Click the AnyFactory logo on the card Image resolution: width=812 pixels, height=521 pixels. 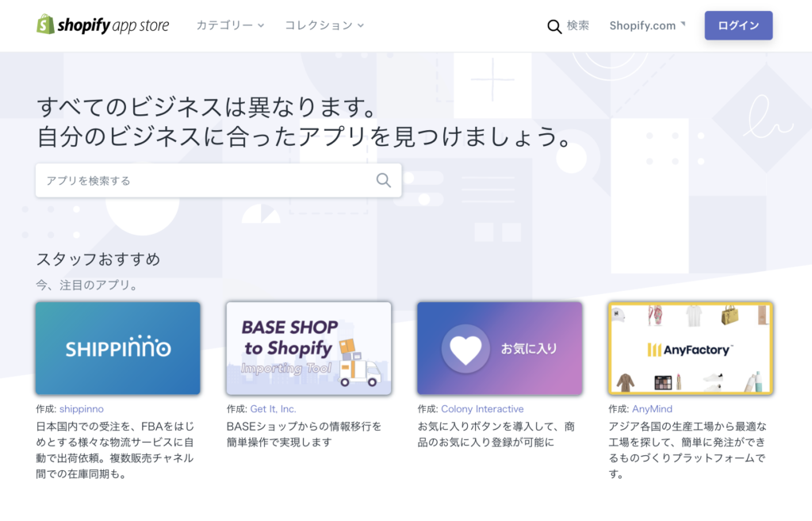click(x=691, y=350)
